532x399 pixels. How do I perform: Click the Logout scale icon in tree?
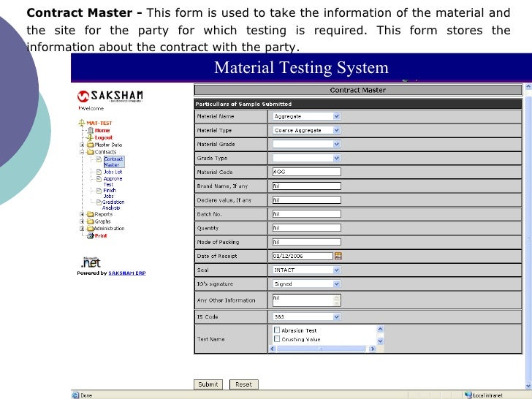coord(90,137)
